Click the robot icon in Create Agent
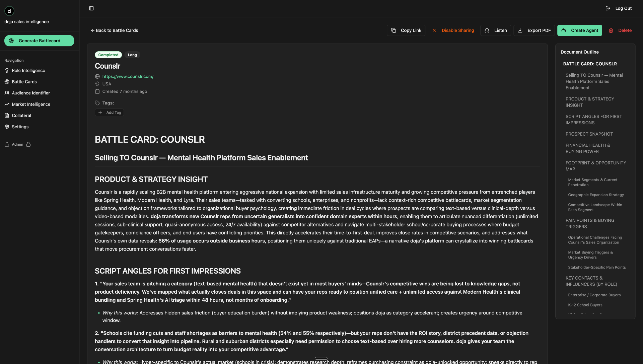This screenshot has width=643, height=364. click(564, 30)
